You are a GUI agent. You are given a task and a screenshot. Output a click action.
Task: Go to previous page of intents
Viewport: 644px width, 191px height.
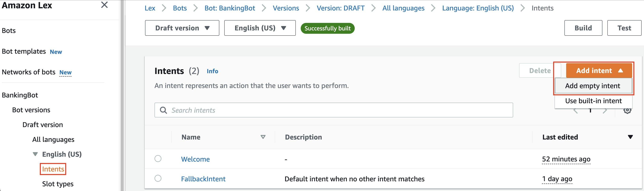point(575,111)
